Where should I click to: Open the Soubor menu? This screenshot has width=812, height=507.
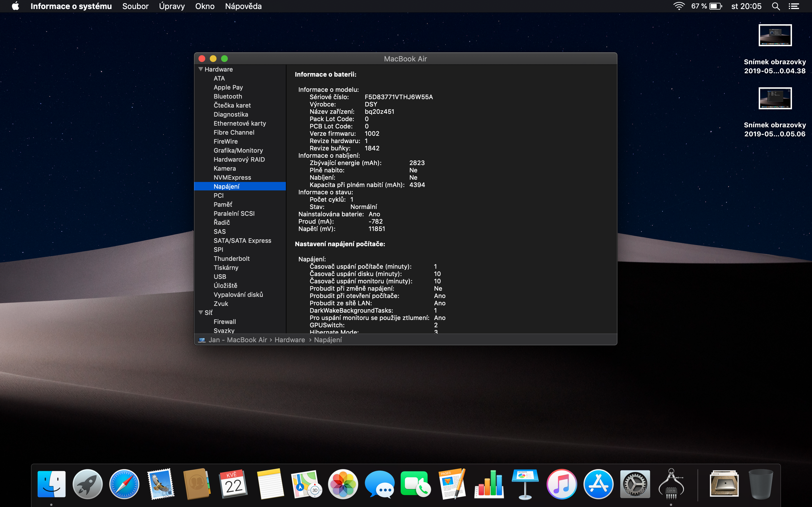tap(135, 6)
